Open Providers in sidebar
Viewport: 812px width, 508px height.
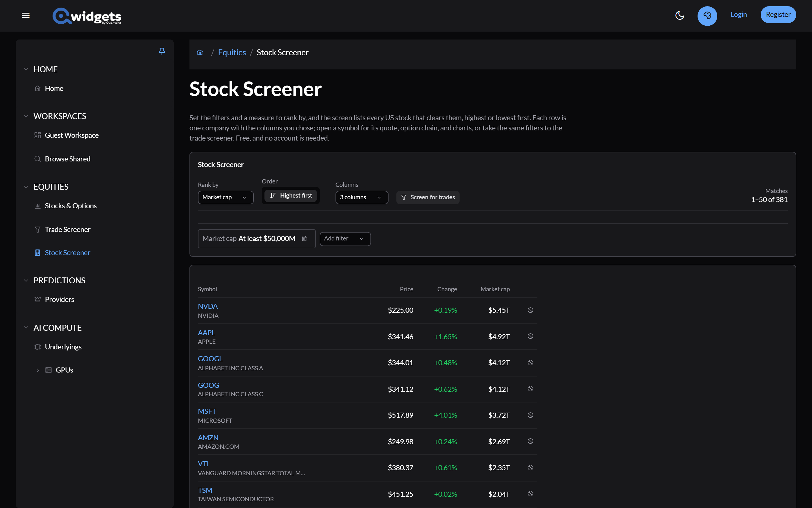pos(54,299)
